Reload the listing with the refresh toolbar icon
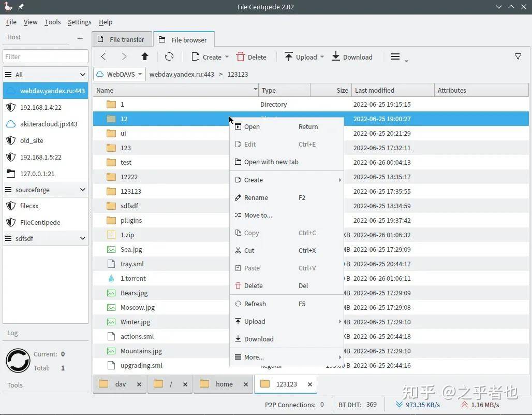The width and height of the screenshot is (532, 415). click(x=169, y=56)
